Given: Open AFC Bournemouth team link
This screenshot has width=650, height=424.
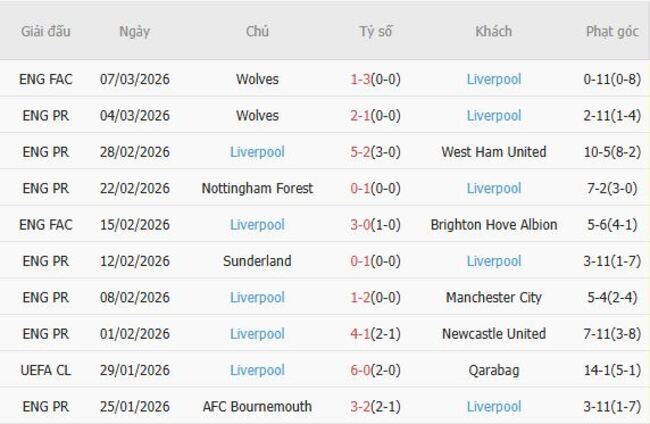Looking at the screenshot, I should pos(257,407).
